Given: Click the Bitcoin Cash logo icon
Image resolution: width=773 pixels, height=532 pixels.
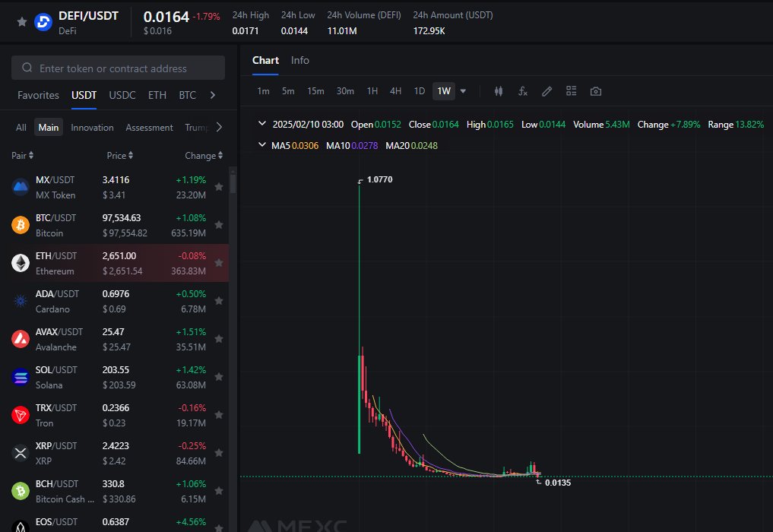Looking at the screenshot, I should (21, 491).
